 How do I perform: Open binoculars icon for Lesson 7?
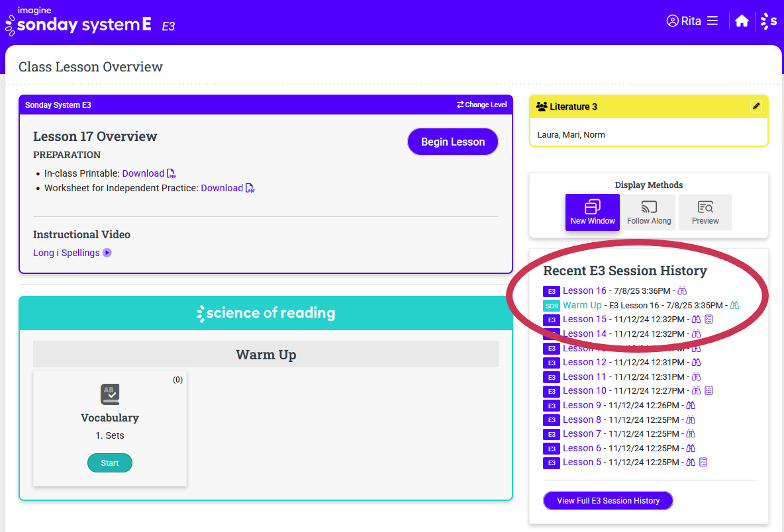[691, 433]
